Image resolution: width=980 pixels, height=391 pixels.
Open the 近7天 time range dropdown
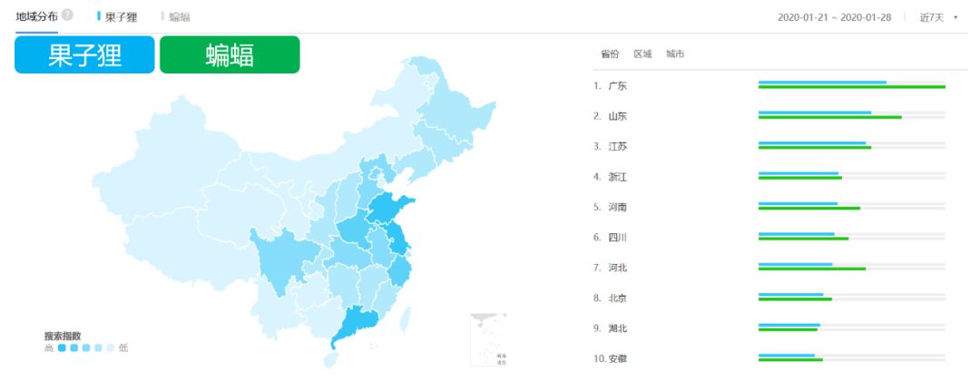937,17
